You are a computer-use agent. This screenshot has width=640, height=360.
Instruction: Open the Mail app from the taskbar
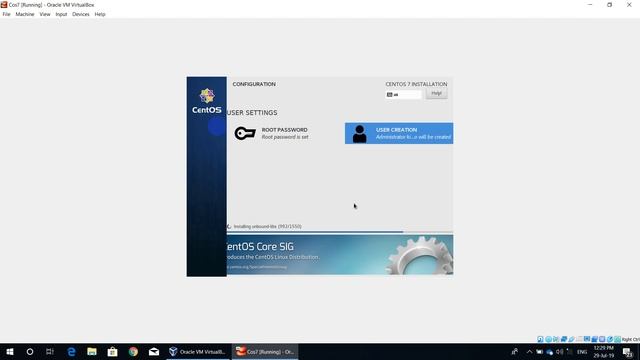point(154,351)
